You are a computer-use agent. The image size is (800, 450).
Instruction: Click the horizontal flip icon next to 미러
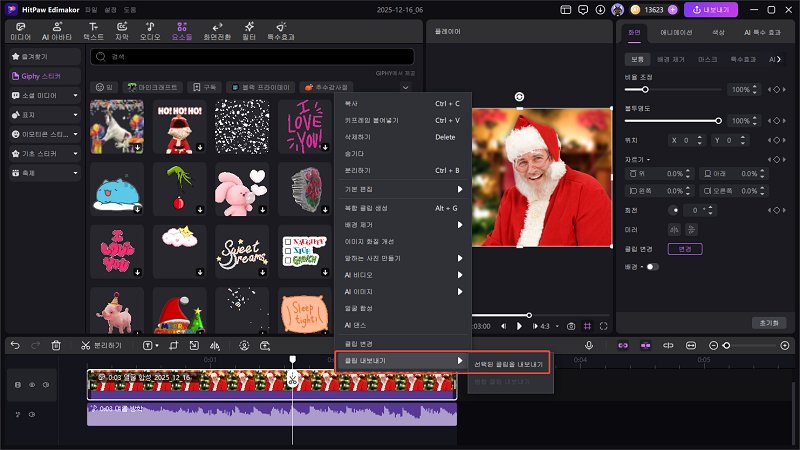(675, 228)
